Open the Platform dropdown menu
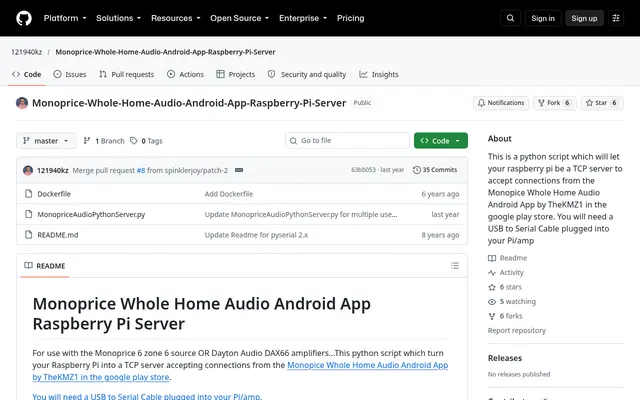Screen dimensions: 640x400 point(65,18)
